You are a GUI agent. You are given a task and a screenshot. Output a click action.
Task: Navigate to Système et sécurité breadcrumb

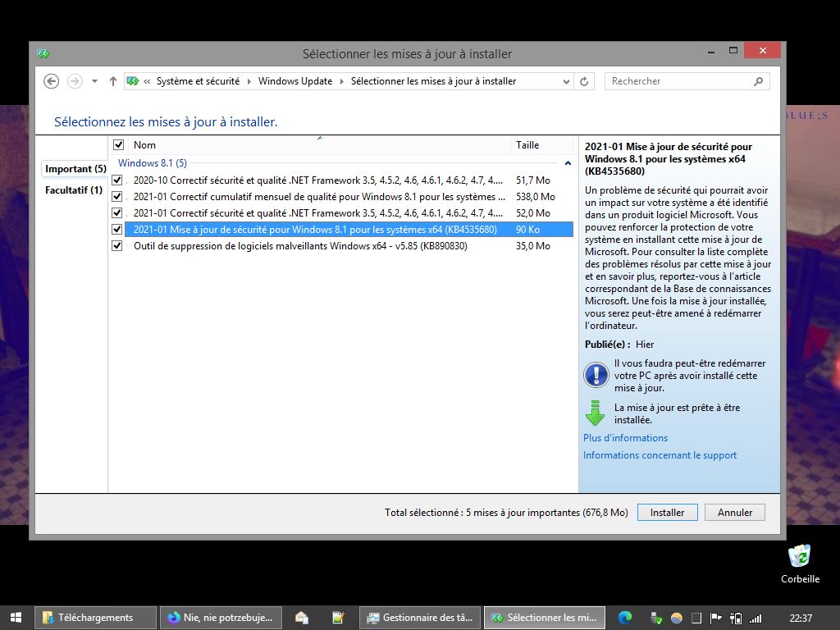(198, 81)
